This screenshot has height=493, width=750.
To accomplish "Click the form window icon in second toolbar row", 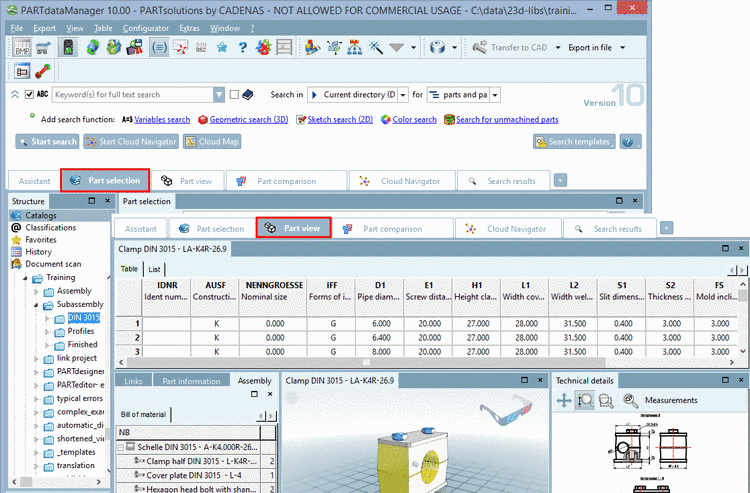I will 22,71.
